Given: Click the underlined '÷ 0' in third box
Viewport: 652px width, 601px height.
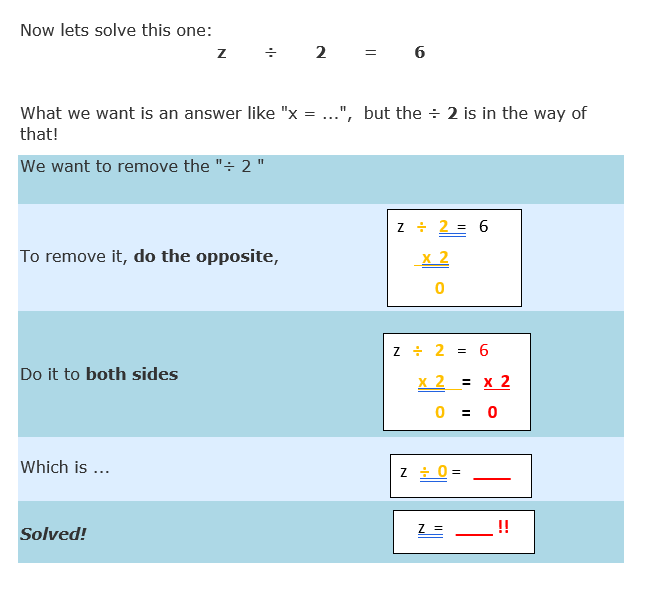Looking at the screenshot, I should click(433, 472).
